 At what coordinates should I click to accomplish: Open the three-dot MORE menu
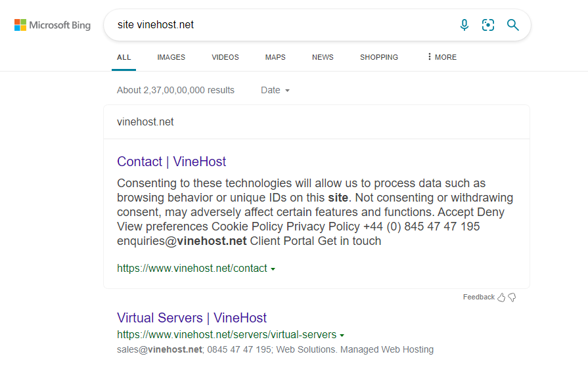coord(441,57)
